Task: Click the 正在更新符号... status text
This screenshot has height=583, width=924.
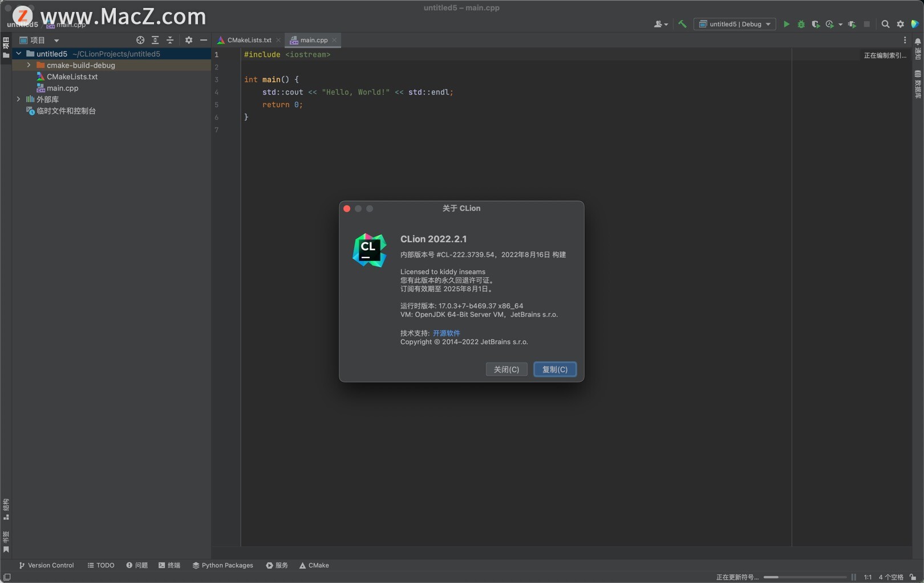Action: coord(737,577)
